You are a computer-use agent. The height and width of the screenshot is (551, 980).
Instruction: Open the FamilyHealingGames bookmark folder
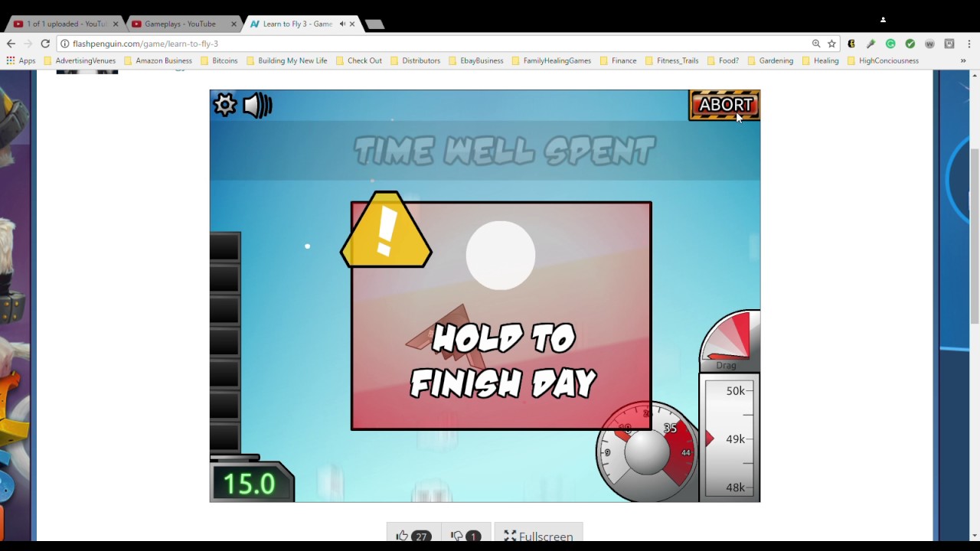click(551, 60)
